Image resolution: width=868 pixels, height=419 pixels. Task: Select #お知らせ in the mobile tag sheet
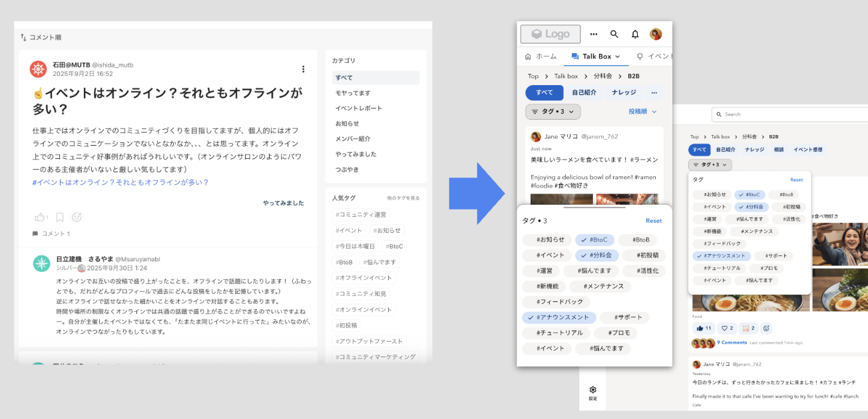(x=546, y=239)
